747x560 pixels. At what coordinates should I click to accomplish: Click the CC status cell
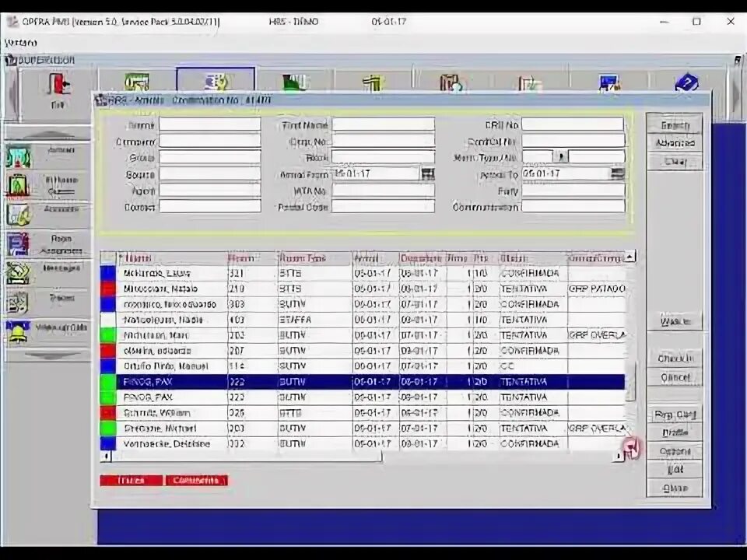tap(532, 366)
